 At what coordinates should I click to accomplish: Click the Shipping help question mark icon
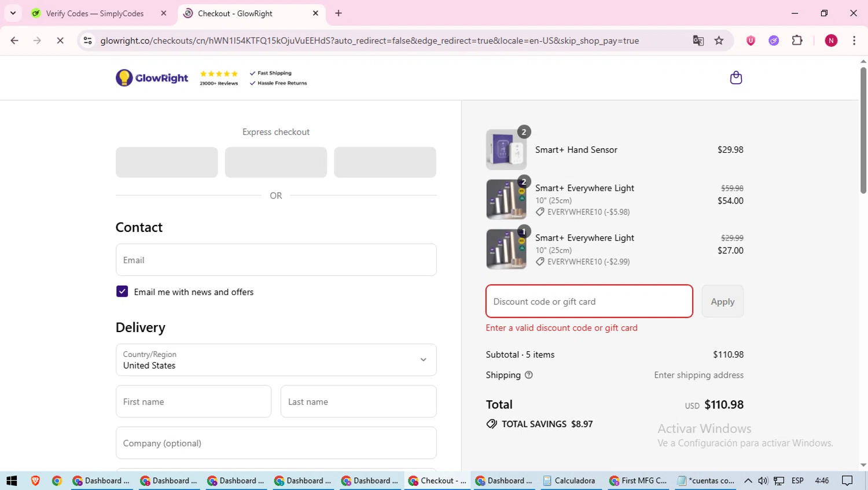coord(528,375)
